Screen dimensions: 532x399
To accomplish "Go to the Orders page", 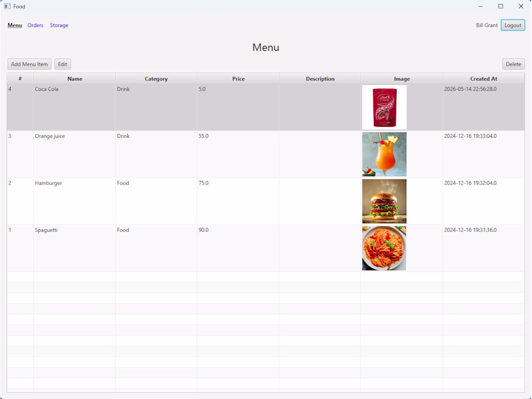I will (x=35, y=25).
